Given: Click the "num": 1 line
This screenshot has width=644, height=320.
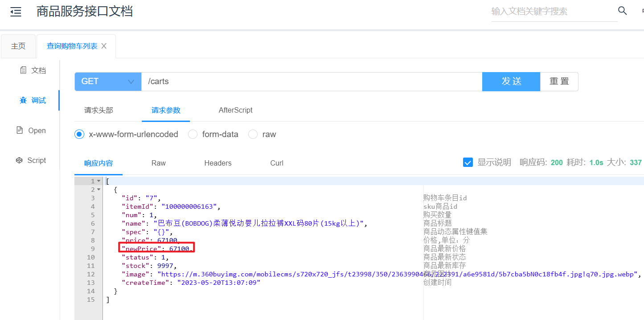Looking at the screenshot, I should click(139, 215).
